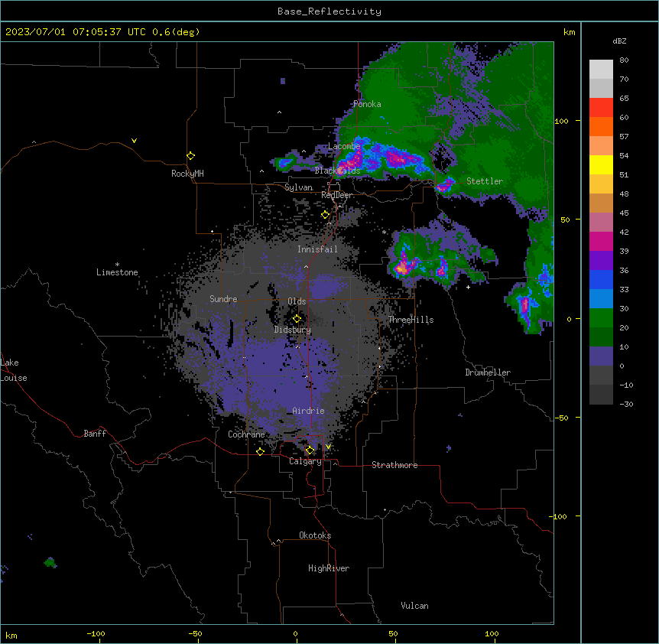
Task: Pick the light gray 70-80 dBZ swatch
Action: coord(601,70)
